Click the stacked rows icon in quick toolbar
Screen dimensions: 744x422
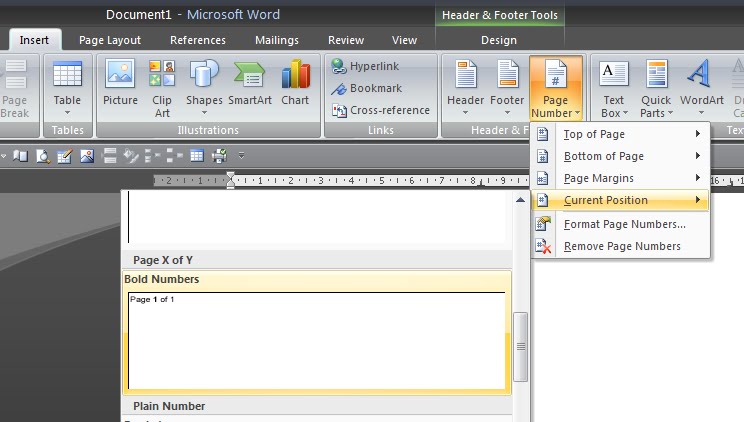(109, 156)
